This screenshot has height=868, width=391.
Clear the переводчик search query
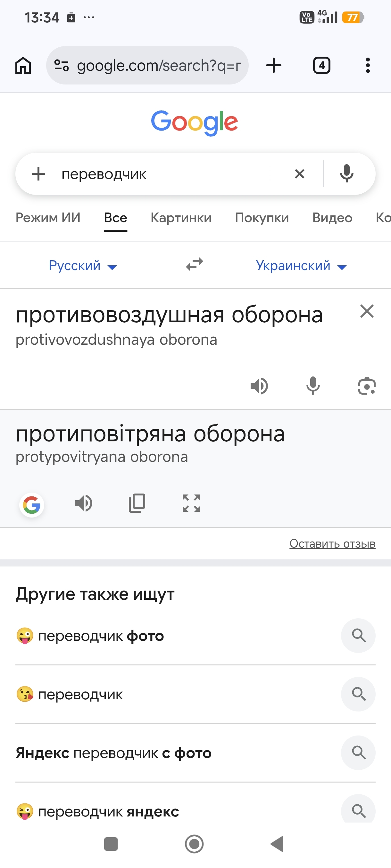[300, 174]
